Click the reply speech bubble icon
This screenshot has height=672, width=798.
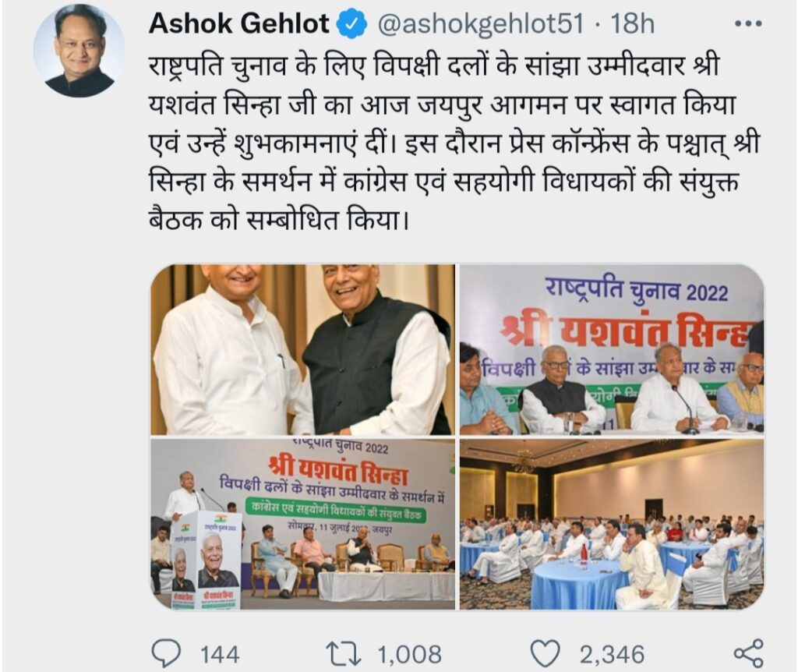[x=167, y=653]
